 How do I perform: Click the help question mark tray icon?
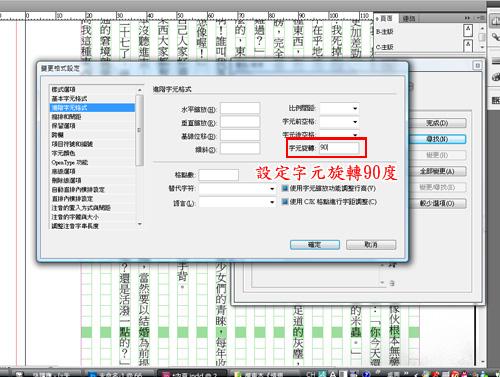366,374
